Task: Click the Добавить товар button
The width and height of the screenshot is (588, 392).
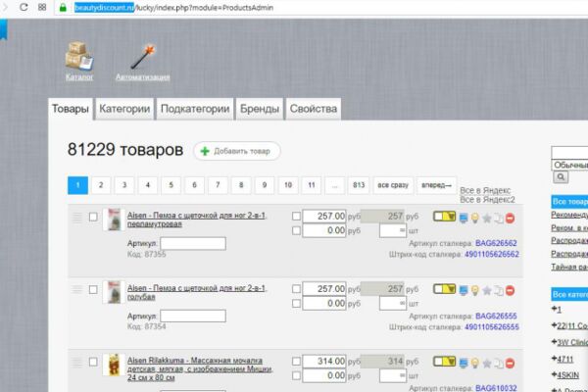Action: coord(237,151)
